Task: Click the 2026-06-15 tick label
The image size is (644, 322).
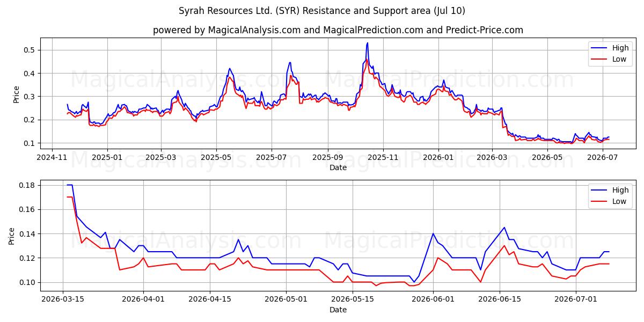Action: click(500, 300)
